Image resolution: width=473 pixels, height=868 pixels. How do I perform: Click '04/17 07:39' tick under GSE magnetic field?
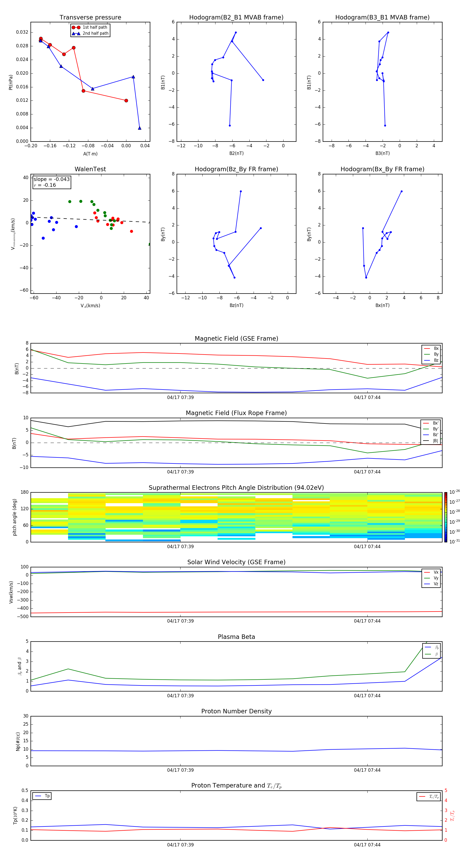[x=181, y=398]
